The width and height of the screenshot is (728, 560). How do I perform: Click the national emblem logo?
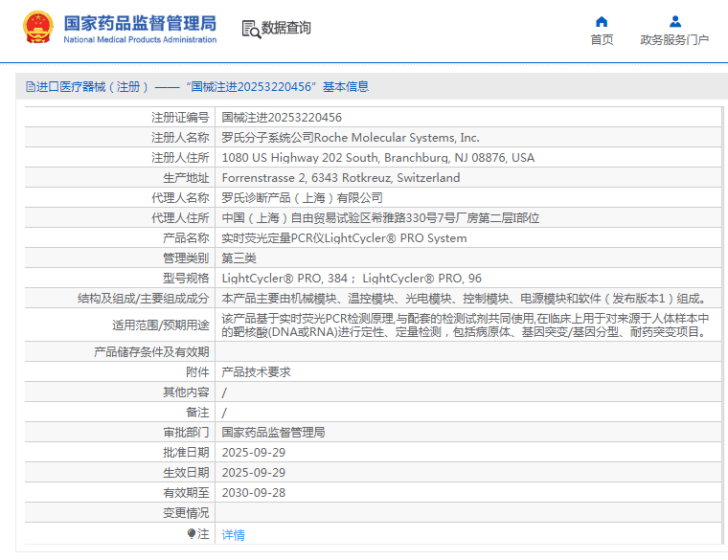[38, 28]
